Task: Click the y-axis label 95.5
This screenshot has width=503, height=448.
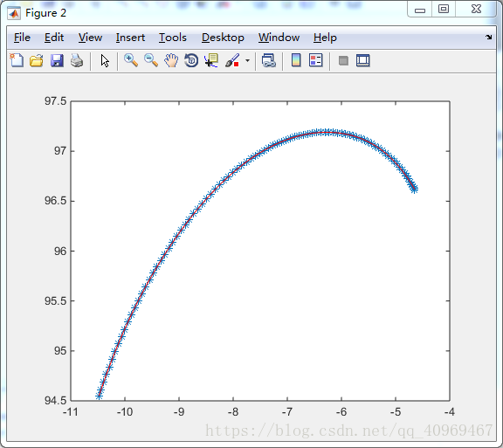Action: tap(56, 301)
